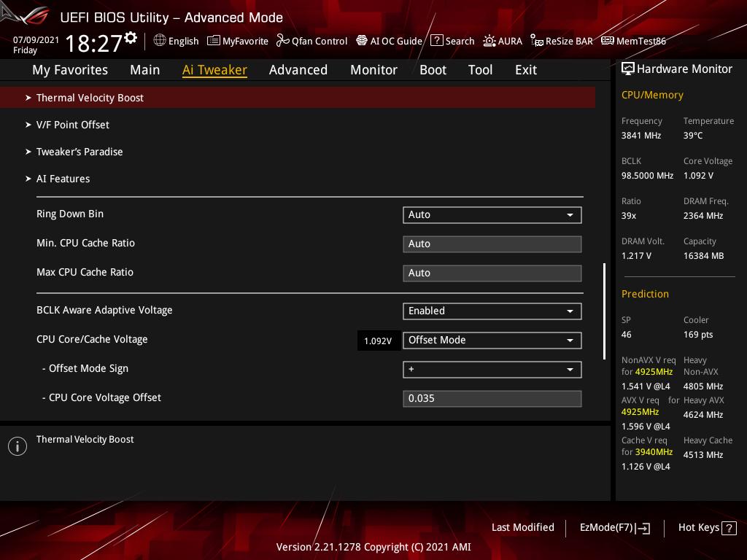The height and width of the screenshot is (560, 747).
Task: Open the Main tab
Action: coord(145,70)
